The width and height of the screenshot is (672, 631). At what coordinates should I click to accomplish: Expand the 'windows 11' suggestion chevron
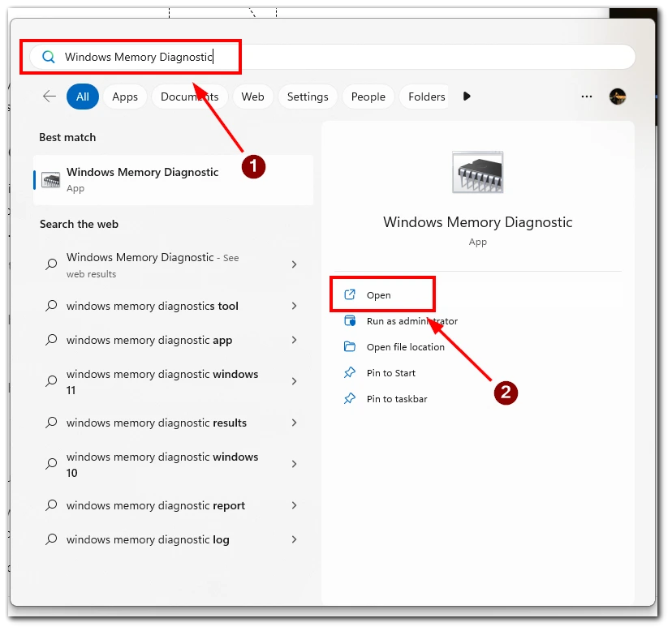point(294,381)
